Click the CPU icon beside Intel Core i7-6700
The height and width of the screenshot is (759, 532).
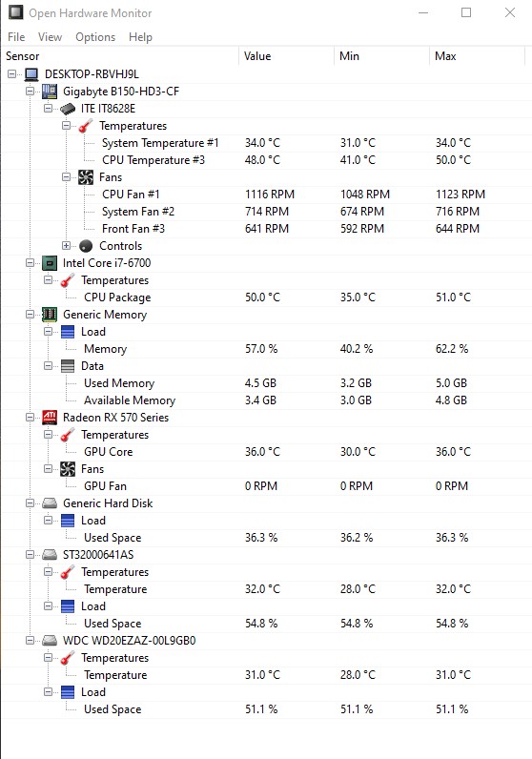click(x=50, y=263)
